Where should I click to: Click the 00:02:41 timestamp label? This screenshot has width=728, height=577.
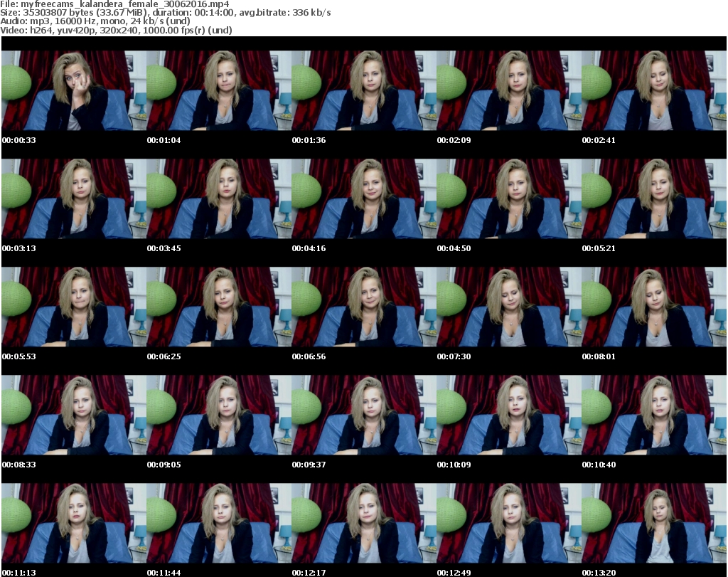click(599, 140)
